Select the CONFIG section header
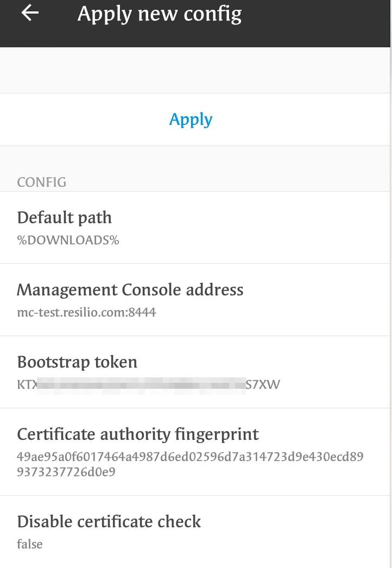 point(42,182)
